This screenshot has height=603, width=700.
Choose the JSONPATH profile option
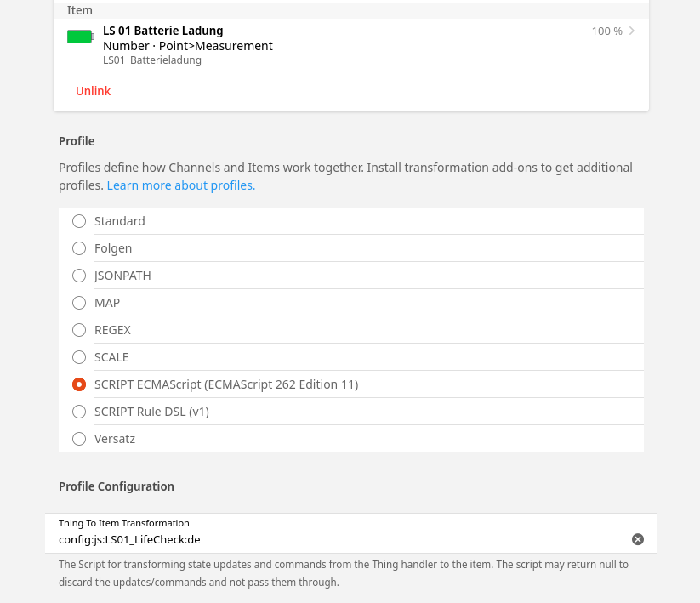79,276
